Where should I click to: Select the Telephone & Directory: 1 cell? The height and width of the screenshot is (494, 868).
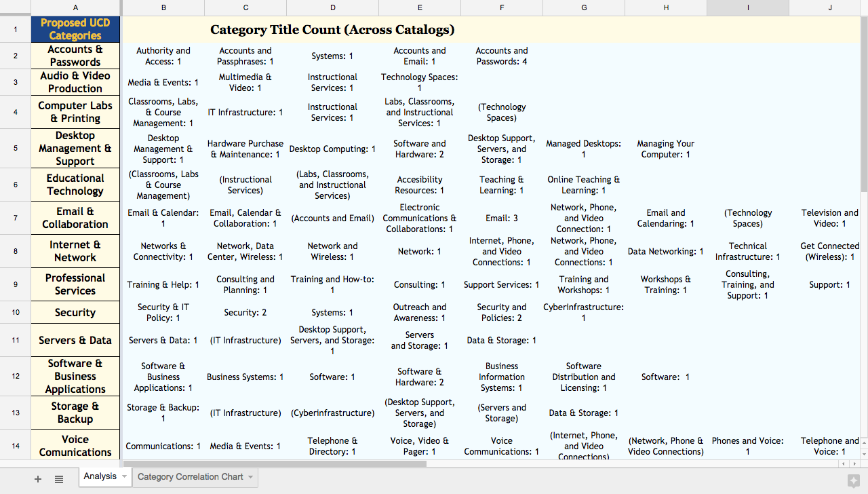point(332,445)
